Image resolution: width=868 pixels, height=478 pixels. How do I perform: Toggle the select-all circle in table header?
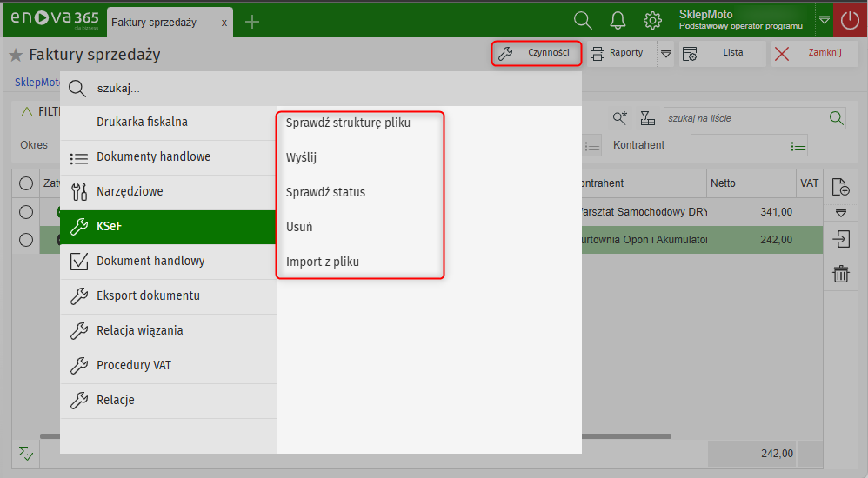26,183
